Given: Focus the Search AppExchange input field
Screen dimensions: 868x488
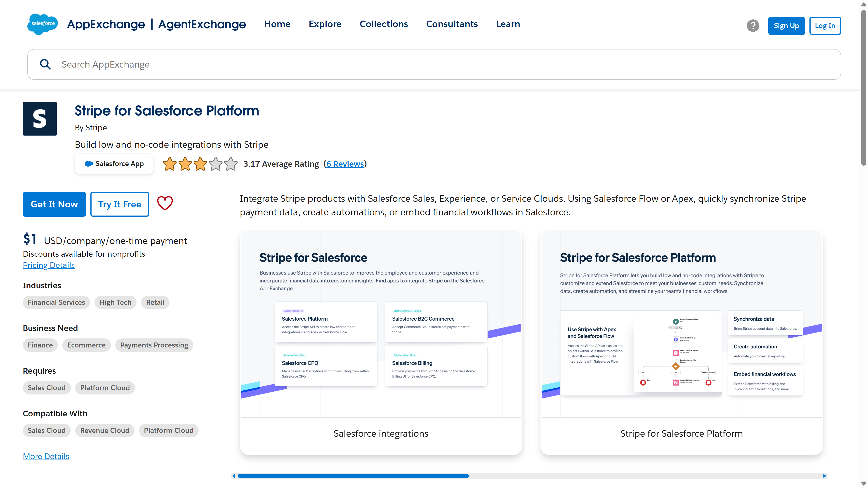Looking at the screenshot, I should pyautogui.click(x=434, y=64).
